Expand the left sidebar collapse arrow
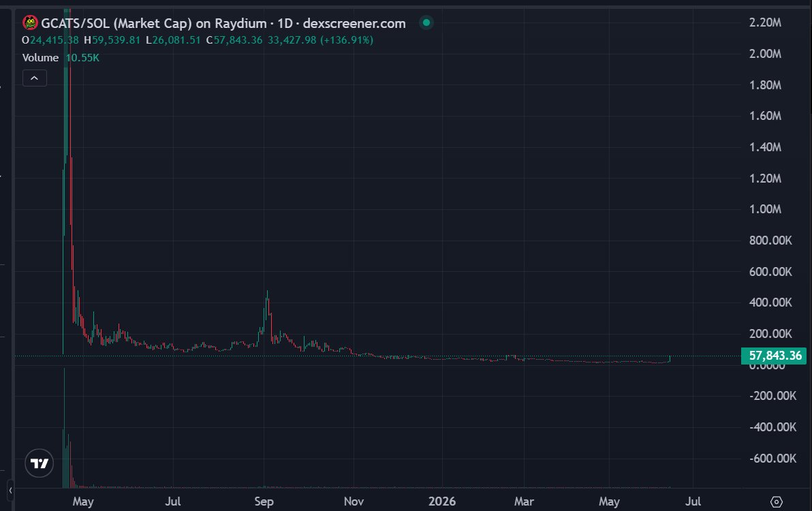The image size is (812, 511). pos(10,490)
